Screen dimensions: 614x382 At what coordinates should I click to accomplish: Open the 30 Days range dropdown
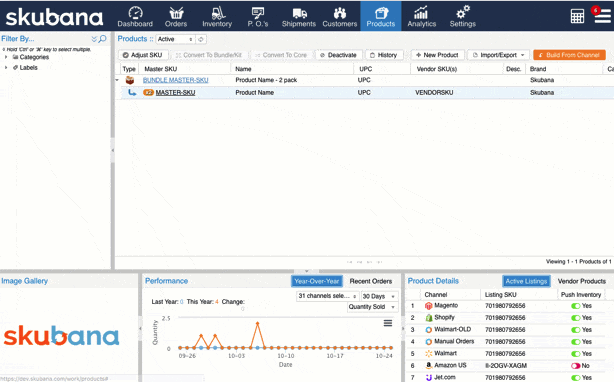tap(379, 296)
